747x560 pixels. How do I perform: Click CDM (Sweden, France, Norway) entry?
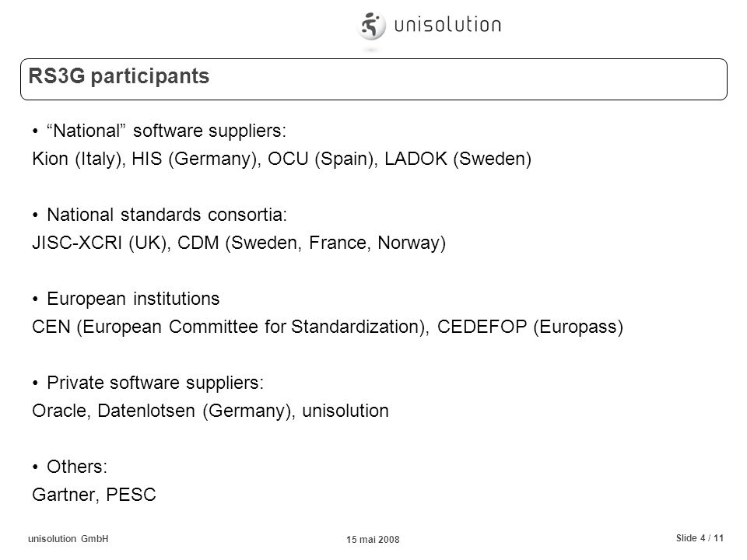point(311,243)
